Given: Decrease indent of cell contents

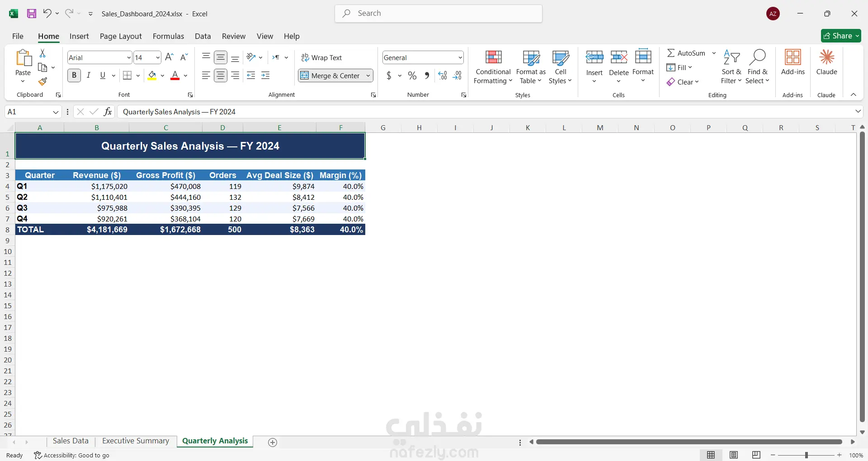Looking at the screenshot, I should click(x=251, y=75).
